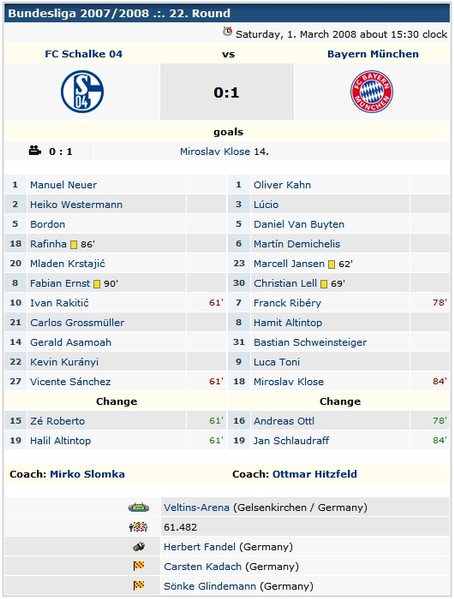Click the linesman flag icon beside Sönke Glindemann
Screen dimensions: 454x599
pyautogui.click(x=138, y=586)
